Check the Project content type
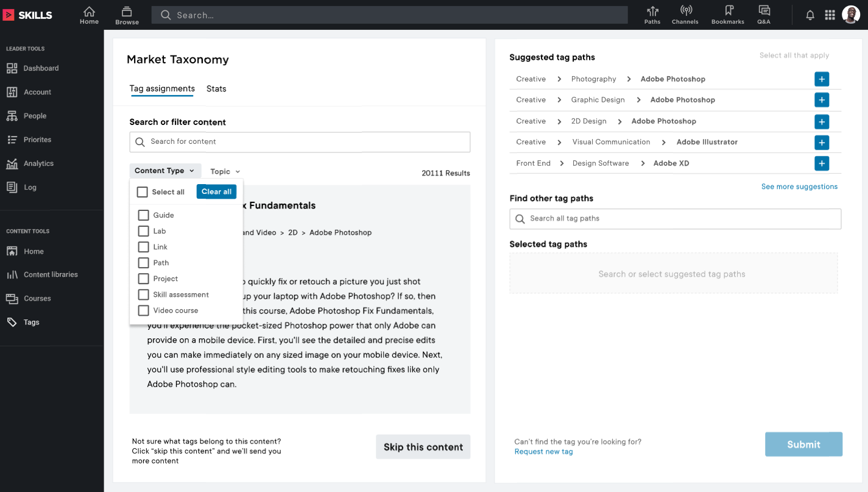 click(x=144, y=279)
